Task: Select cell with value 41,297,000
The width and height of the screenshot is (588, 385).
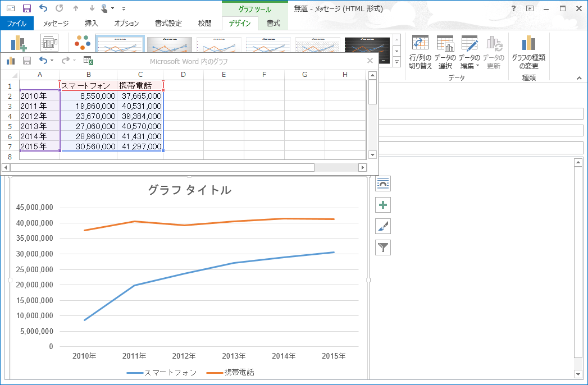Action: pos(140,146)
